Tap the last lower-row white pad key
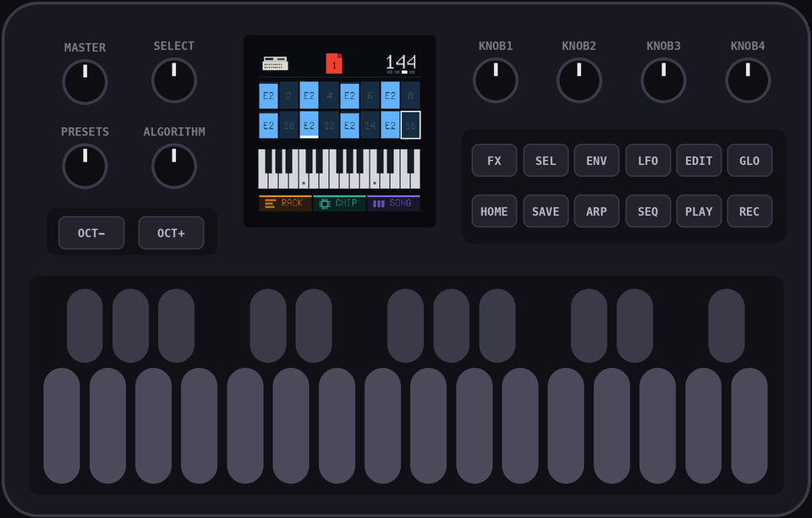The image size is (812, 518). tap(749, 426)
